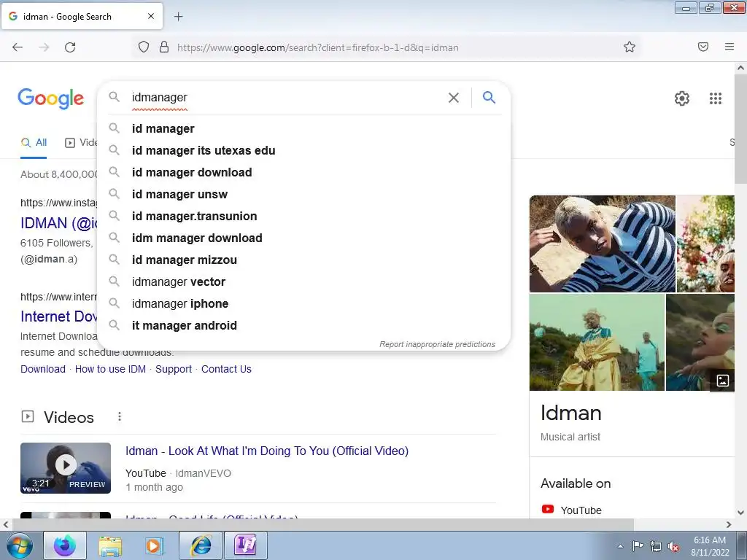Select suggestion 'idm manager download'
This screenshot has height=560, width=747.
click(x=304, y=238)
